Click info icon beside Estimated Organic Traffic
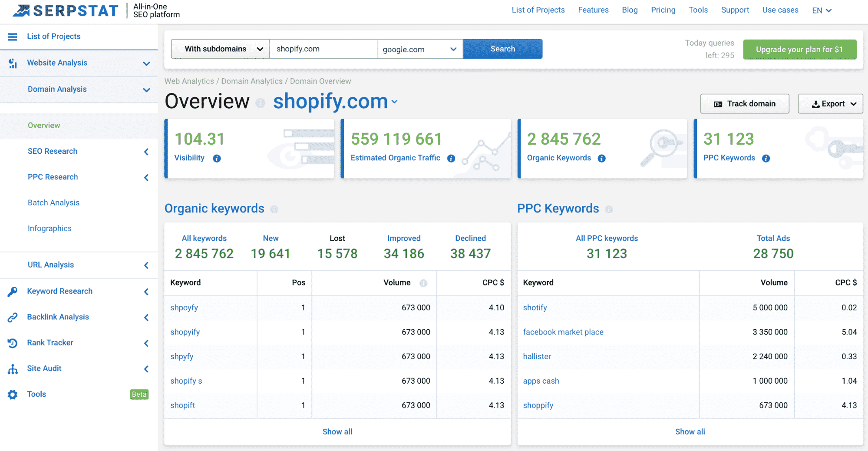This screenshot has height=451, width=868. pos(451,159)
